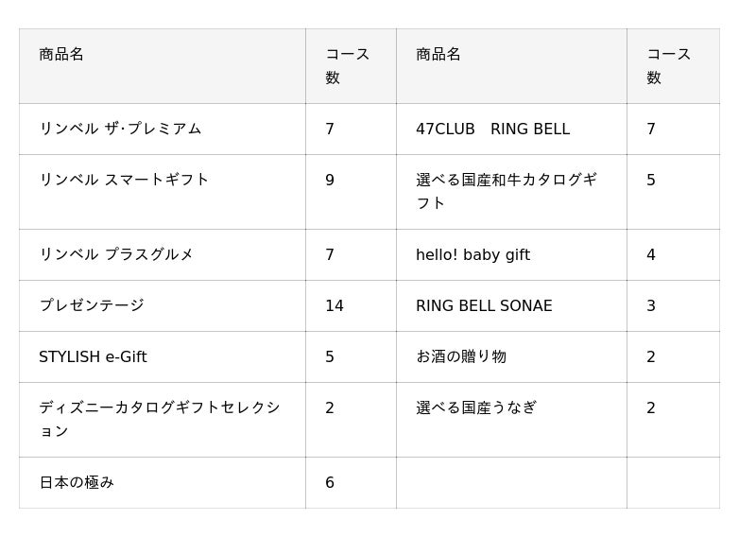
Task: Click the right コース数 column header
Action: click(x=668, y=65)
